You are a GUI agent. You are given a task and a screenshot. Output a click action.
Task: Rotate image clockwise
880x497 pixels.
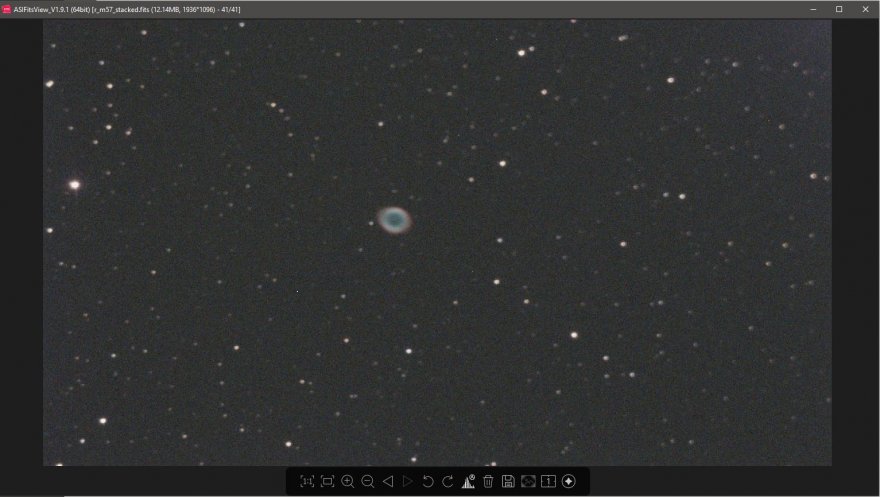pos(448,481)
